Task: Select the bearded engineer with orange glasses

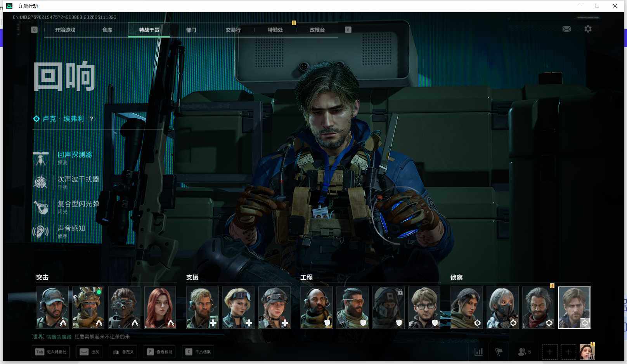Action: click(352, 307)
